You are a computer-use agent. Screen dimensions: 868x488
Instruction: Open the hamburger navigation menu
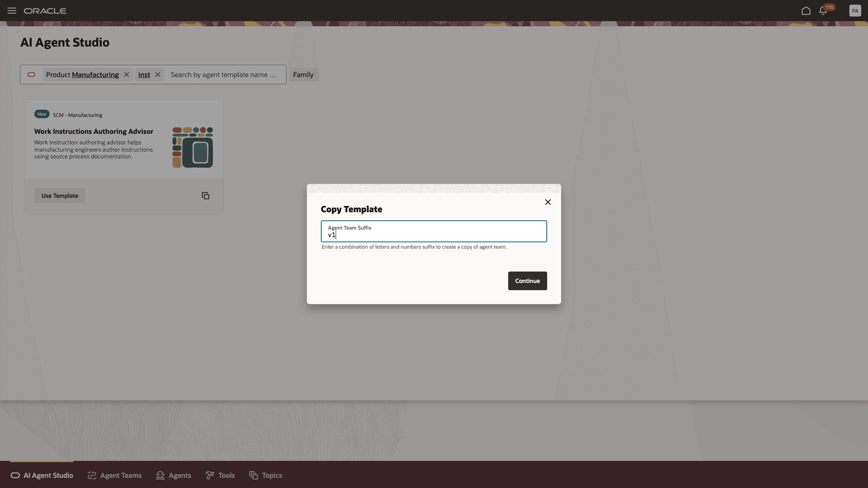coord(11,11)
